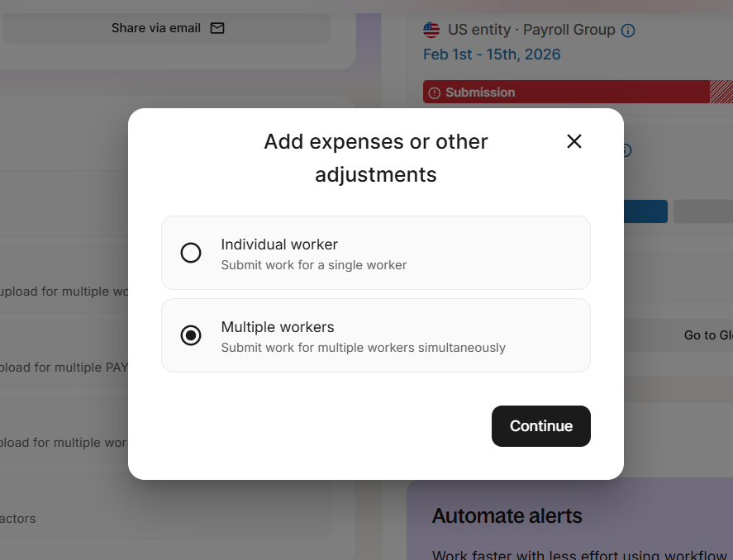Viewport: 733px width, 560px height.
Task: Click the envelope icon beside Share via email
Action: coord(217,28)
